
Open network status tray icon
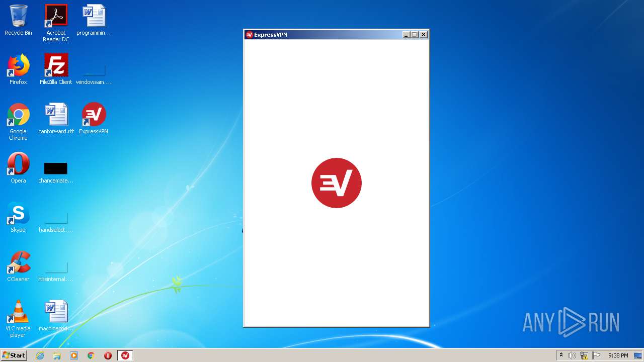tap(584, 355)
